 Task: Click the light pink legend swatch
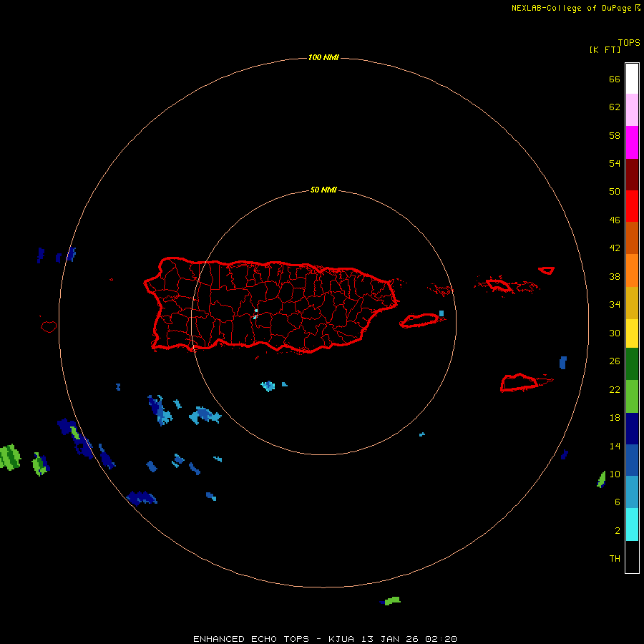coord(632,109)
